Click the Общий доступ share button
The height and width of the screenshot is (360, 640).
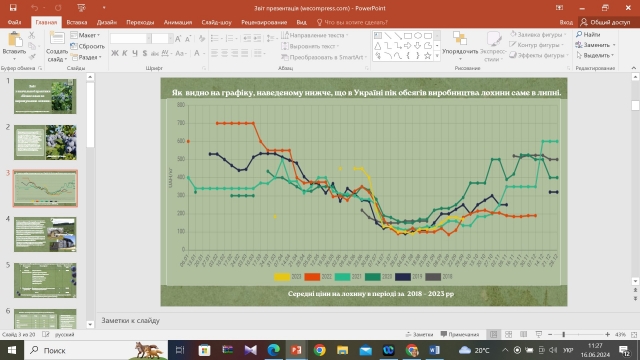[606, 22]
